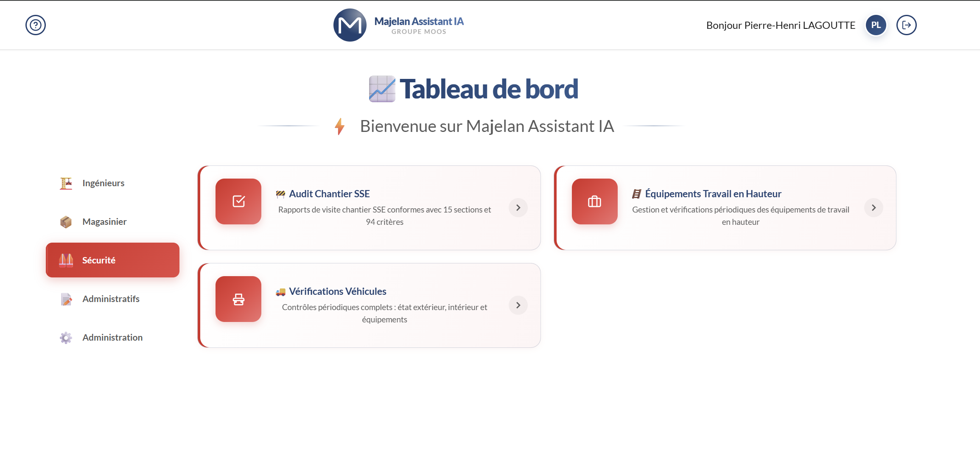
Task: Expand the Équipements Travail en Hauteur chevron
Action: pyautogui.click(x=874, y=208)
